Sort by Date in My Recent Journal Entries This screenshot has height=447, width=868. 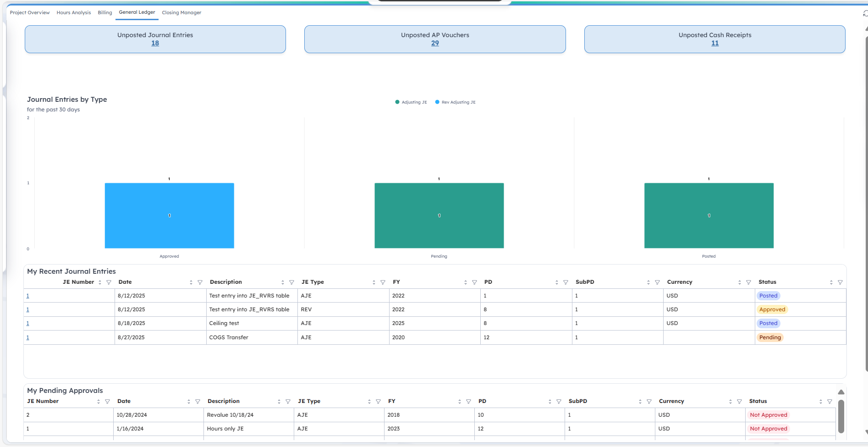(x=191, y=282)
